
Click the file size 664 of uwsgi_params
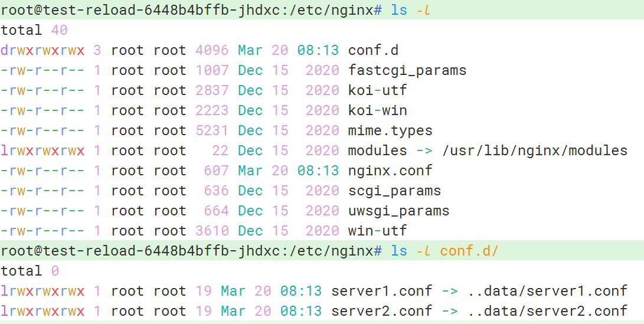[x=216, y=211]
